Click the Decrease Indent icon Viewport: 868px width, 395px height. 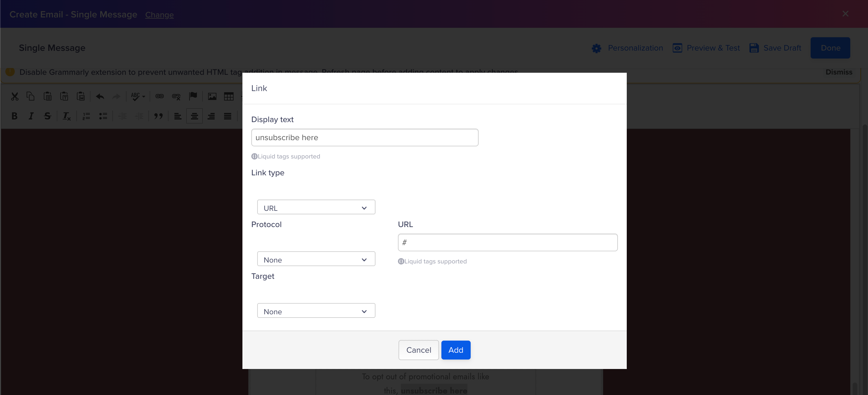(x=122, y=116)
